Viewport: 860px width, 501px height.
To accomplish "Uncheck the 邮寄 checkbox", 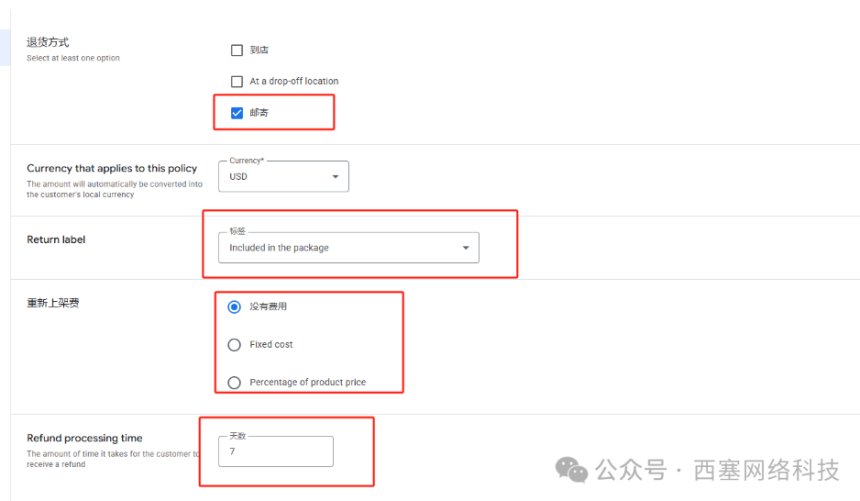I will pos(237,113).
